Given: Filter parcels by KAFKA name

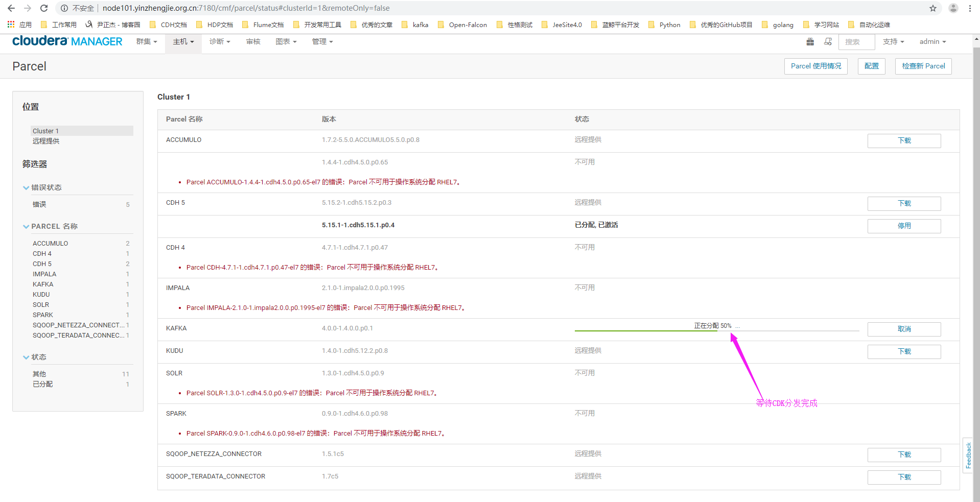Looking at the screenshot, I should [43, 284].
